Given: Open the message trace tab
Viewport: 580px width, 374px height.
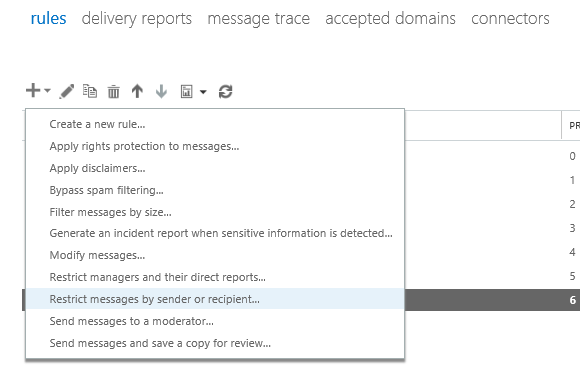Looking at the screenshot, I should pos(259,18).
